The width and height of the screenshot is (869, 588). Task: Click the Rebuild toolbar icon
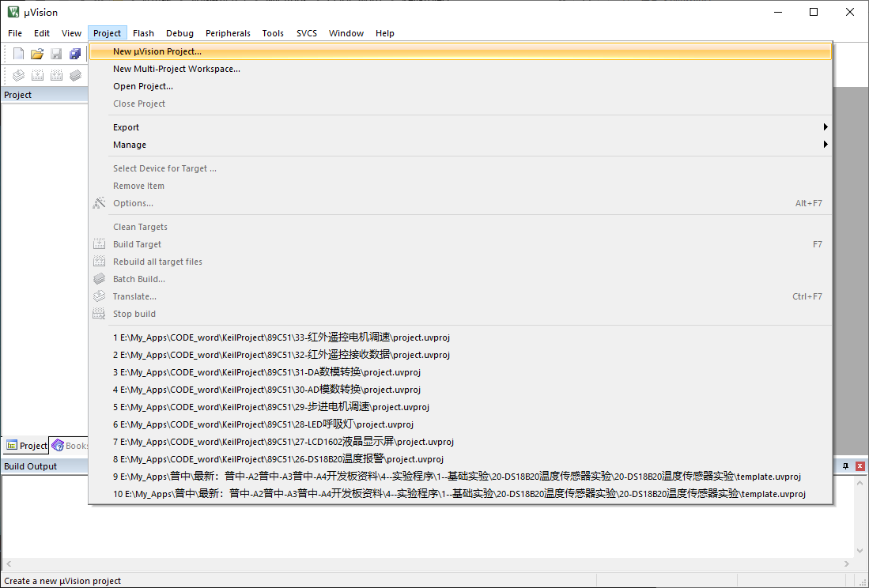pyautogui.click(x=56, y=75)
